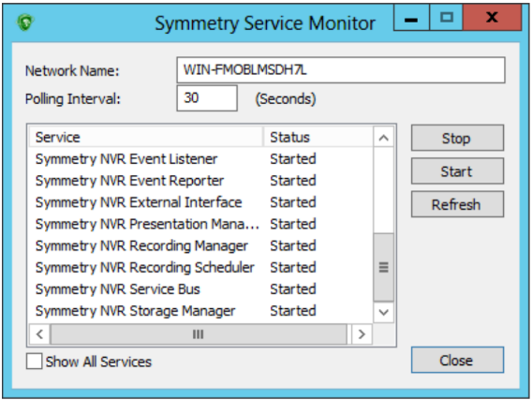Click the Start button
This screenshot has width=532, height=400.
457,171
